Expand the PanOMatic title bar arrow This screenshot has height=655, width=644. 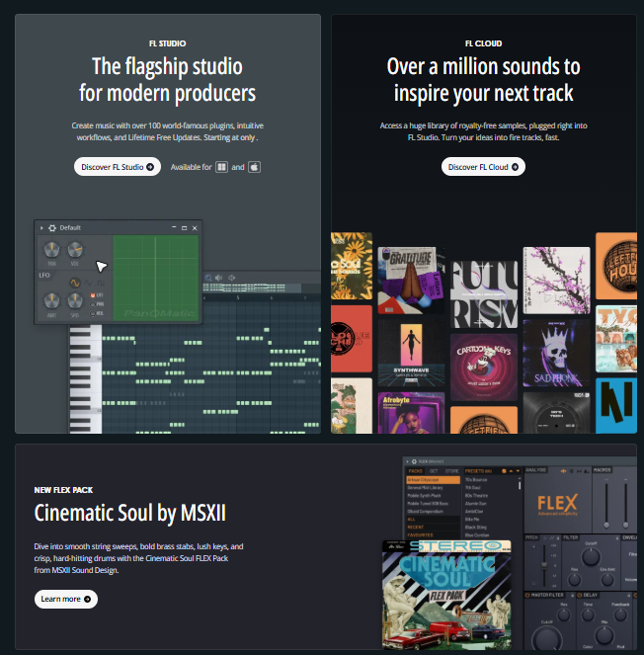coord(41,228)
